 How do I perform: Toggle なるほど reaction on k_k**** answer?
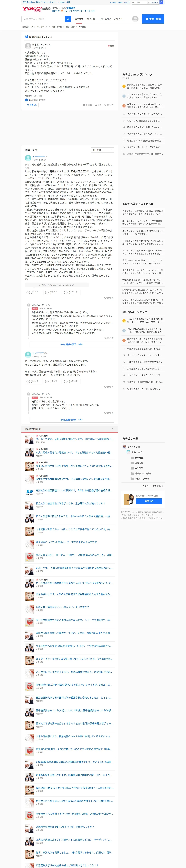(x=34, y=381)
